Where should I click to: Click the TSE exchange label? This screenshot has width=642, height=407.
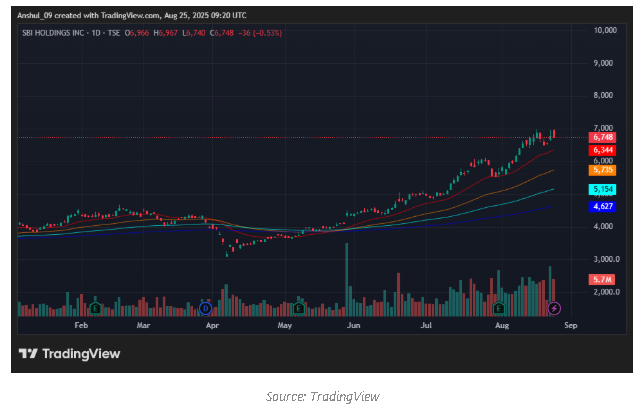click(114, 33)
